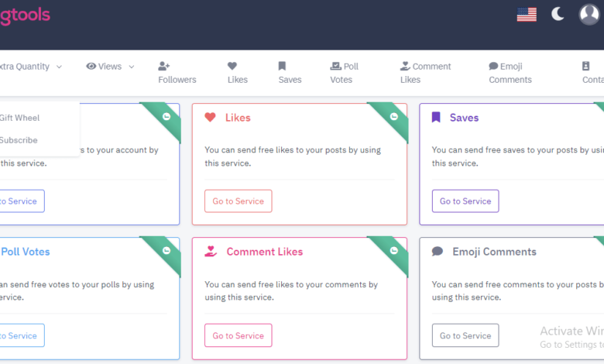Click the Followers add-user icon in the nav bar
The height and width of the screenshot is (364, 604).
[163, 67]
